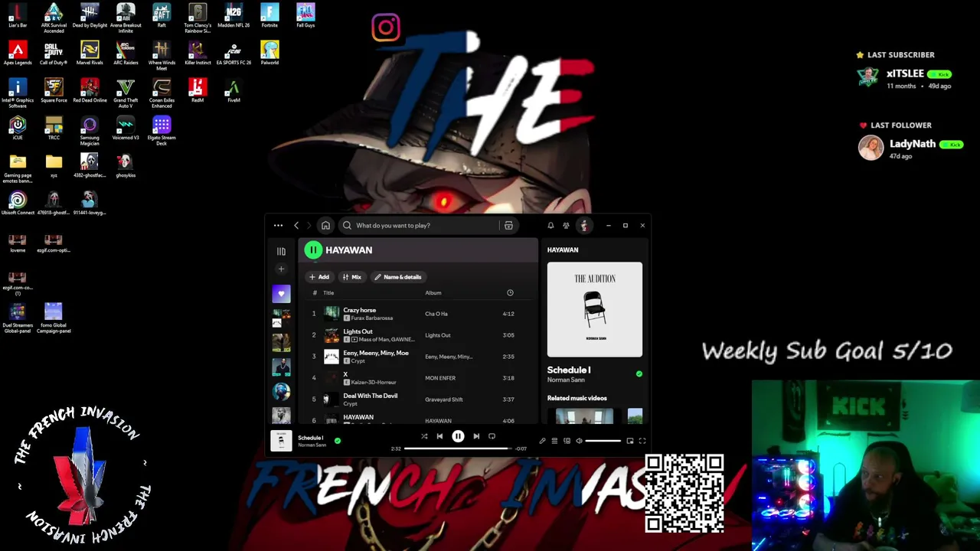Open Connect to a device
This screenshot has height=551, width=980.
[567, 441]
